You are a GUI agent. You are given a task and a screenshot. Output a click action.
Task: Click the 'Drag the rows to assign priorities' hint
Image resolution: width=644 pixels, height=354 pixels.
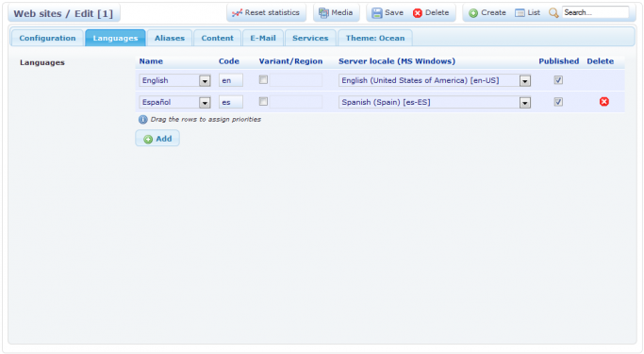point(206,119)
